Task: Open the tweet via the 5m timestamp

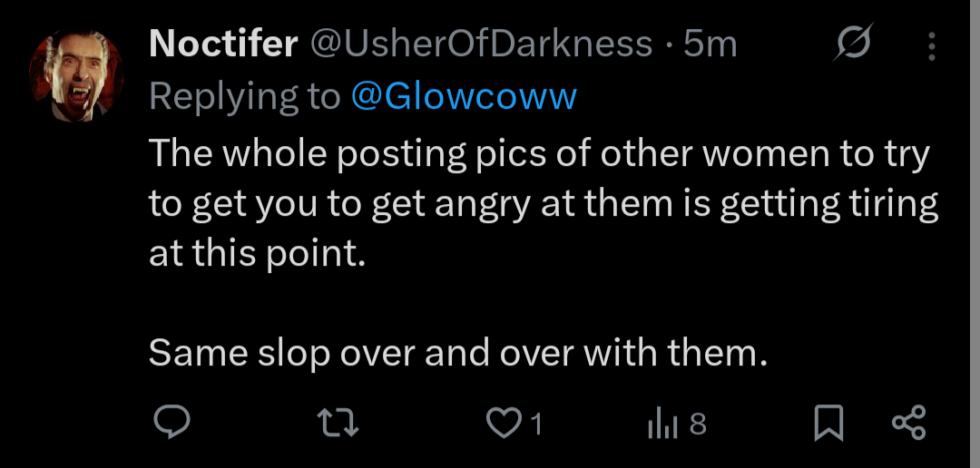Action: pos(710,44)
